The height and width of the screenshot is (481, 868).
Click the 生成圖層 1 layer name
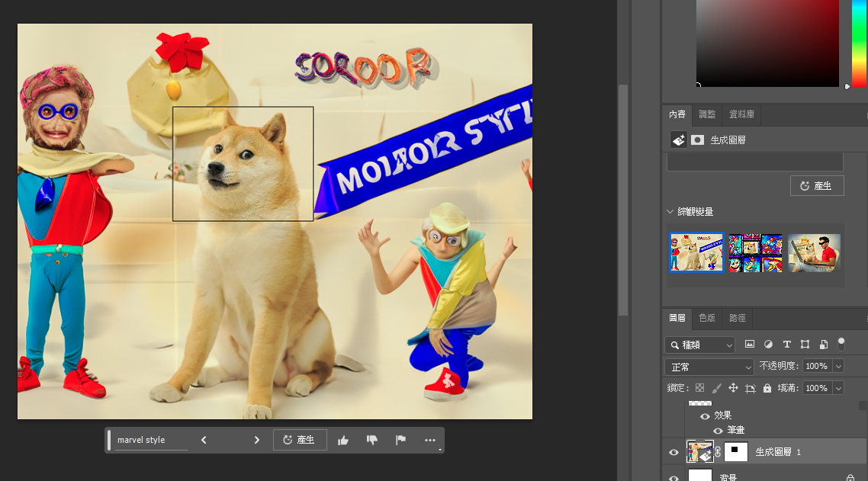coord(778,452)
